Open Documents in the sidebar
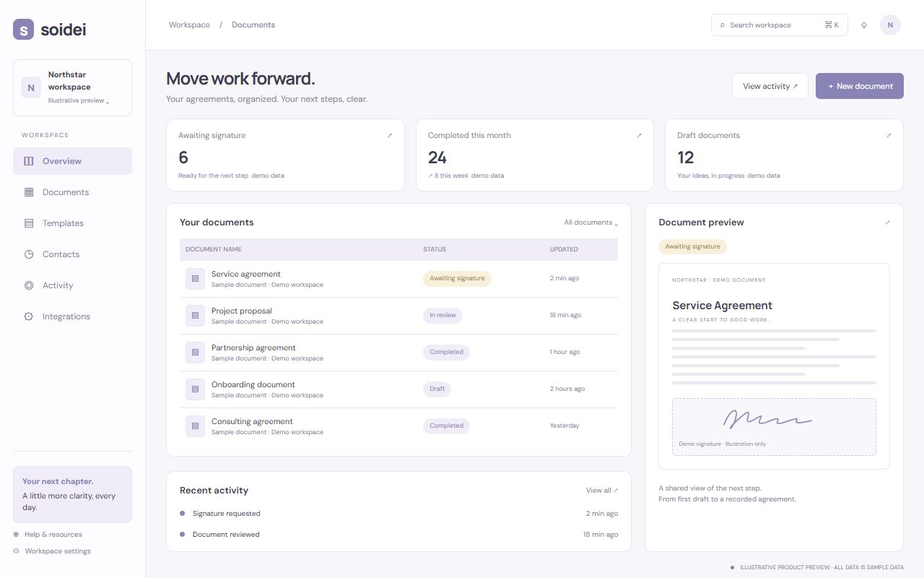Image resolution: width=924 pixels, height=578 pixels. 72,192
